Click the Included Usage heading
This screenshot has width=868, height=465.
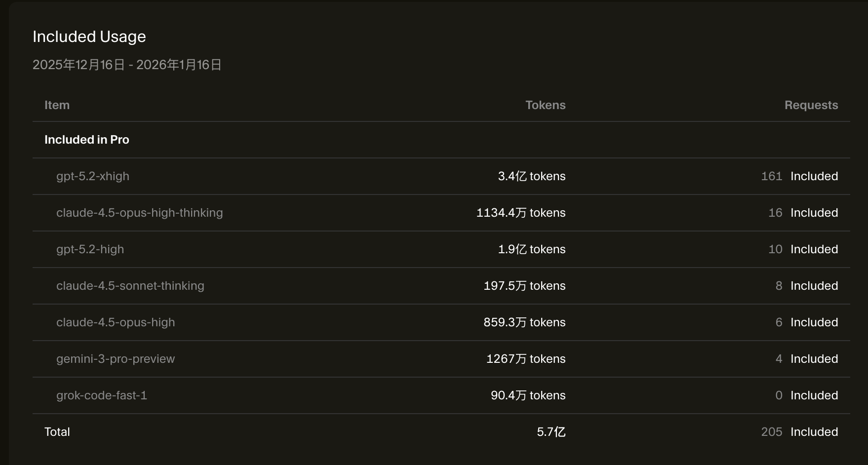89,37
